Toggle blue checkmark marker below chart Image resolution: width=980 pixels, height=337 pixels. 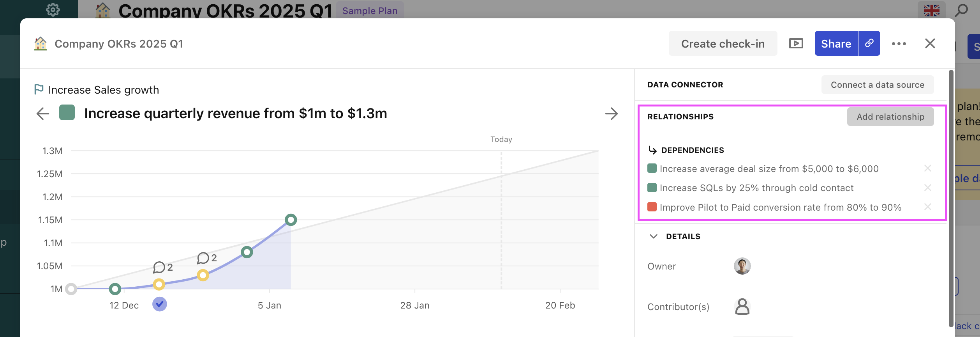[x=160, y=304]
